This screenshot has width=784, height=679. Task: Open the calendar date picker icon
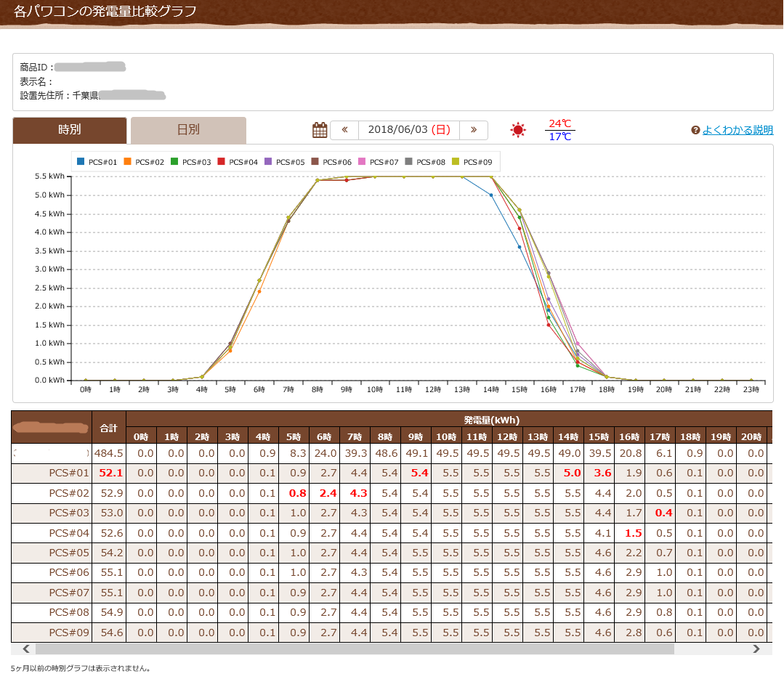320,131
